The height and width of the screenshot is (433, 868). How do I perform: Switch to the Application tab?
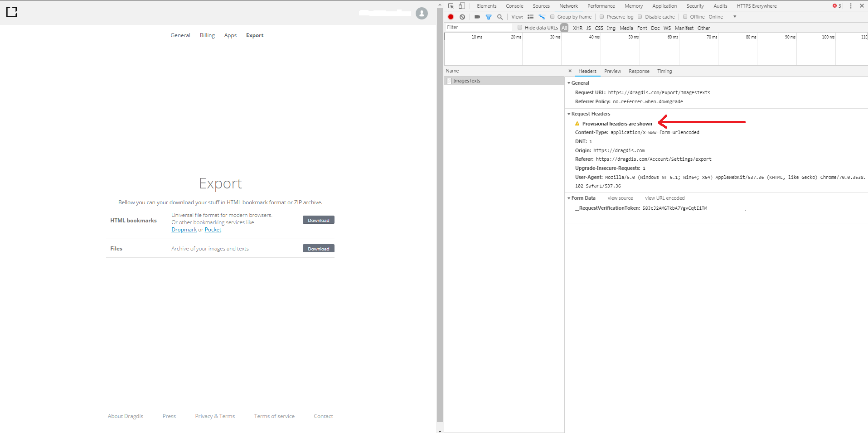click(664, 6)
